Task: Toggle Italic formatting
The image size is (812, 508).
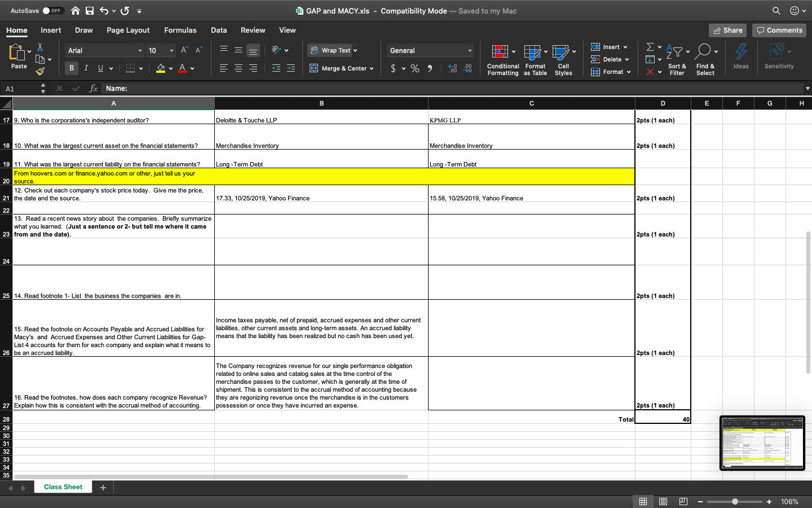Action: point(86,68)
